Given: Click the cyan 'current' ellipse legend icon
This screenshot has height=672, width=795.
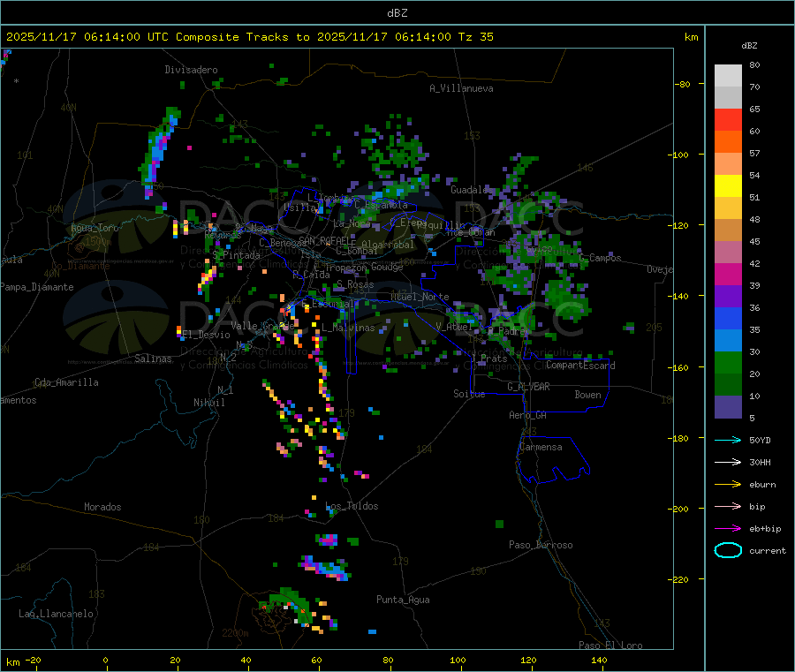Looking at the screenshot, I should coord(728,550).
